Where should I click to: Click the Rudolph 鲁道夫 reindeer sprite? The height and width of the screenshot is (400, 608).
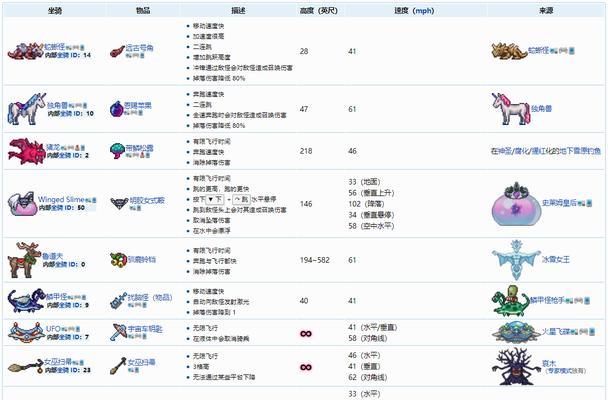(x=24, y=259)
